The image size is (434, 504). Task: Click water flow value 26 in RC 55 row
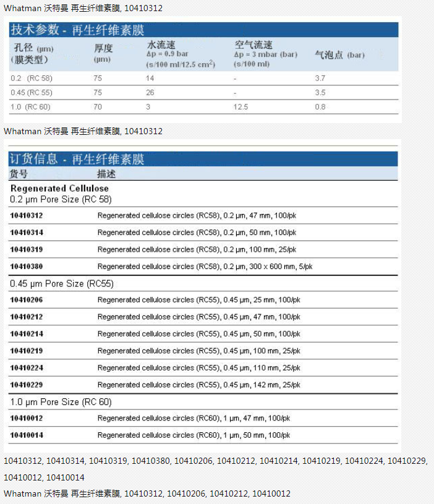click(x=150, y=93)
